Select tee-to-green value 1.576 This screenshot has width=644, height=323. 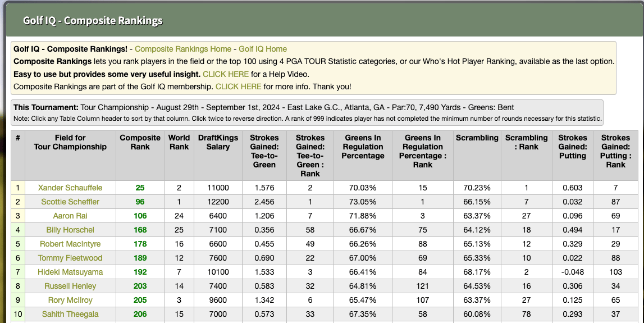tap(264, 188)
